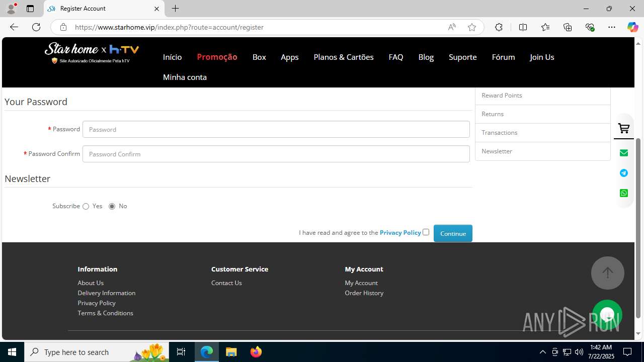Viewport: 644px width, 362px height.
Task: Open the WhatsApp contact icon
Action: [624, 193]
